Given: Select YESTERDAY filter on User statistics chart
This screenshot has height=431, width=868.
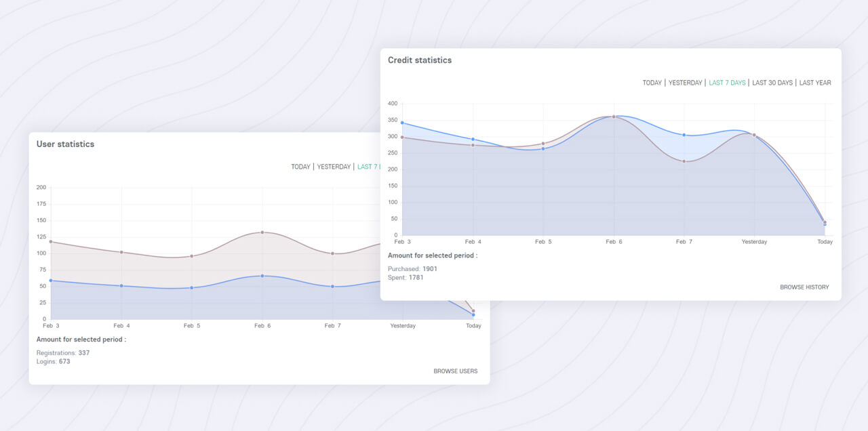Looking at the screenshot, I should point(336,166).
